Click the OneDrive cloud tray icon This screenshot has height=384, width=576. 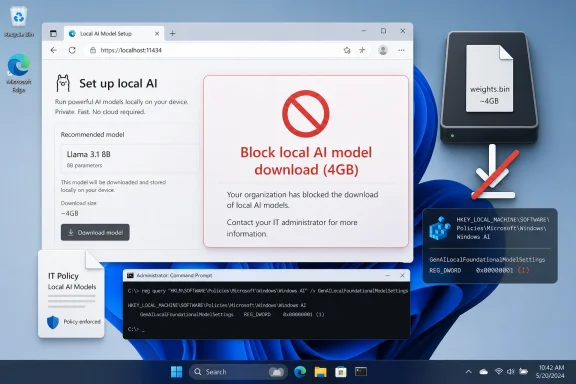483,372
